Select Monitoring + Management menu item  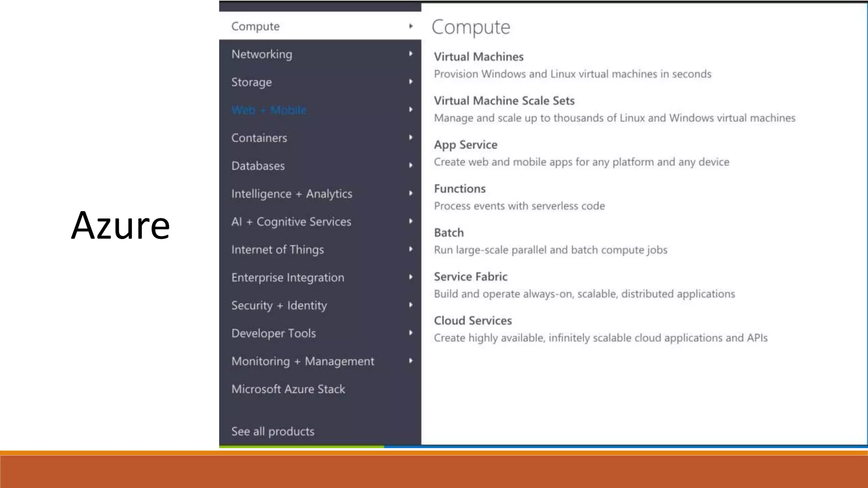pos(303,361)
